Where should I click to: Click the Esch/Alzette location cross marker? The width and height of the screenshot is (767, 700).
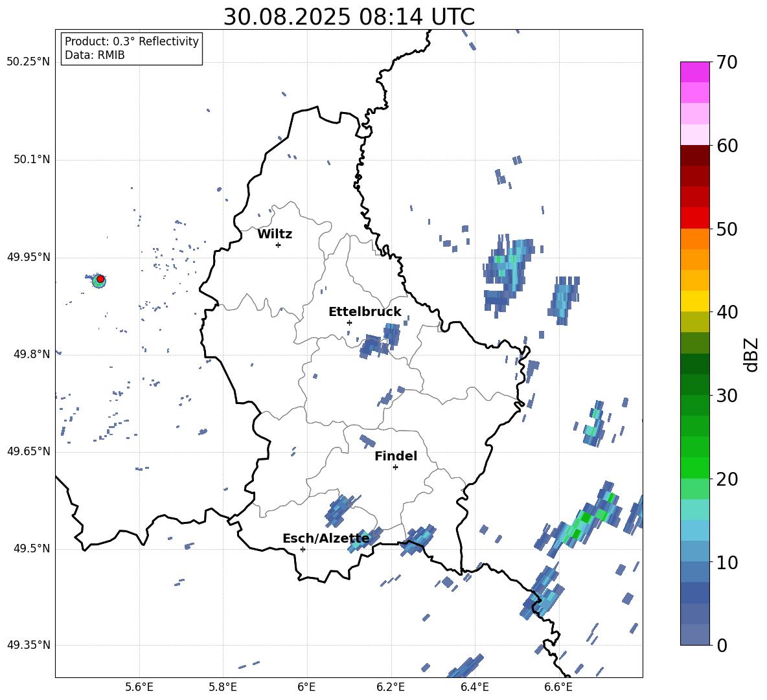303,549
